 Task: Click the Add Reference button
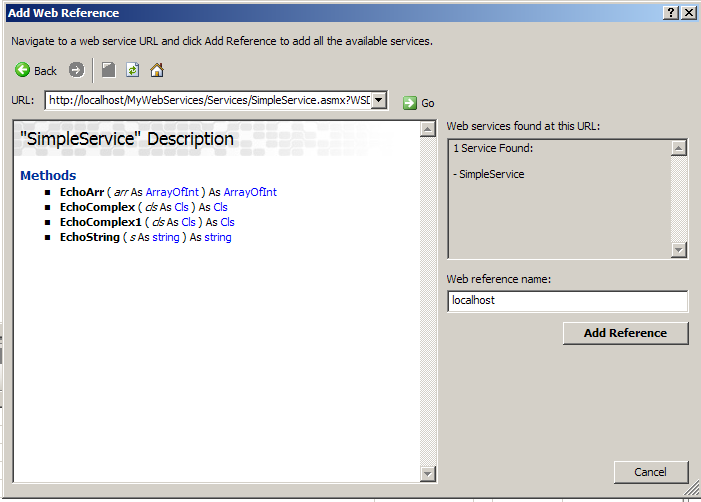pyautogui.click(x=625, y=333)
